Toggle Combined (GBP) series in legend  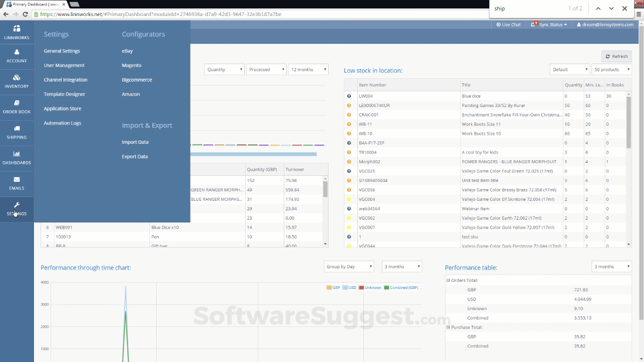click(x=401, y=288)
